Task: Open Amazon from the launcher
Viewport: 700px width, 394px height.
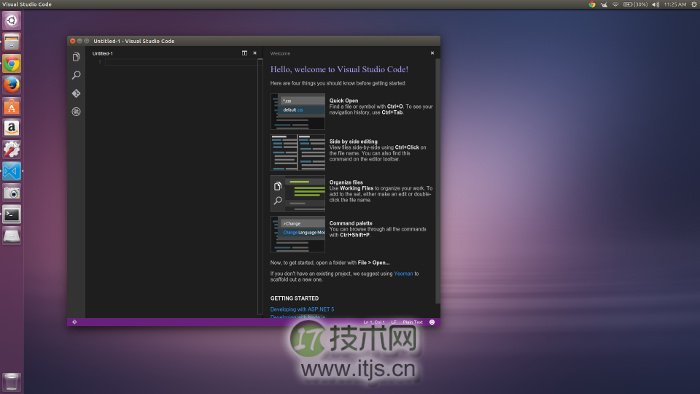Action: tap(12, 128)
